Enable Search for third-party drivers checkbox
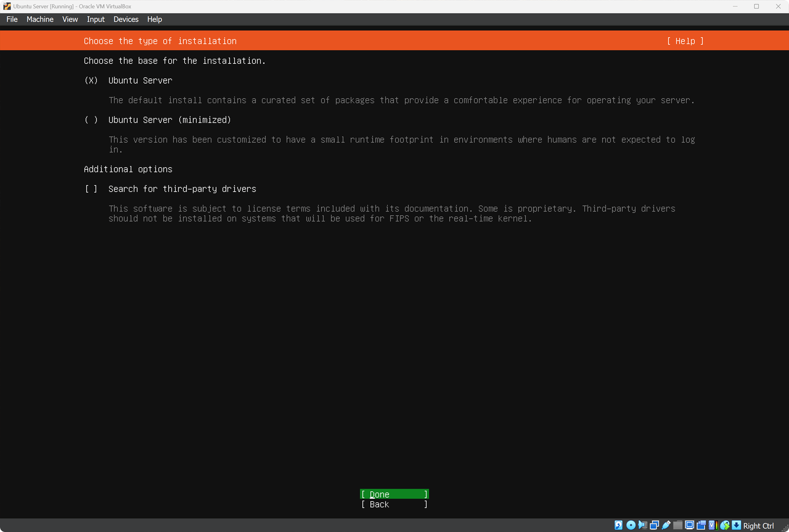789x532 pixels. point(91,189)
